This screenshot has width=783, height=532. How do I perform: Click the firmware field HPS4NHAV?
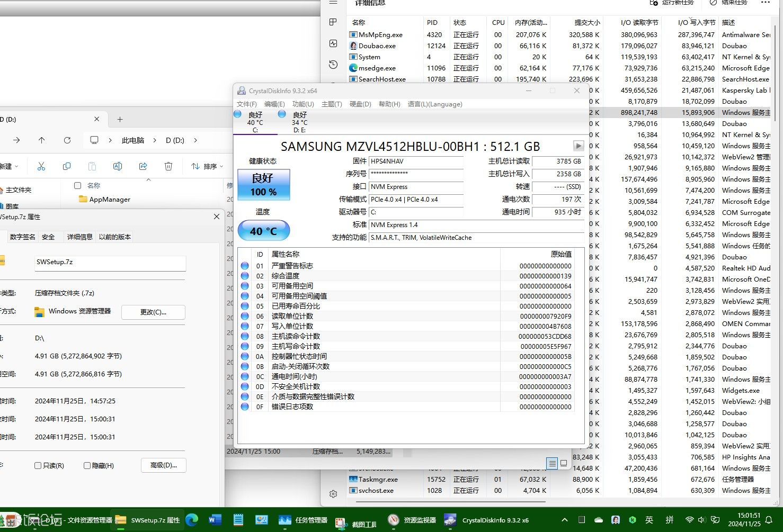pos(416,161)
